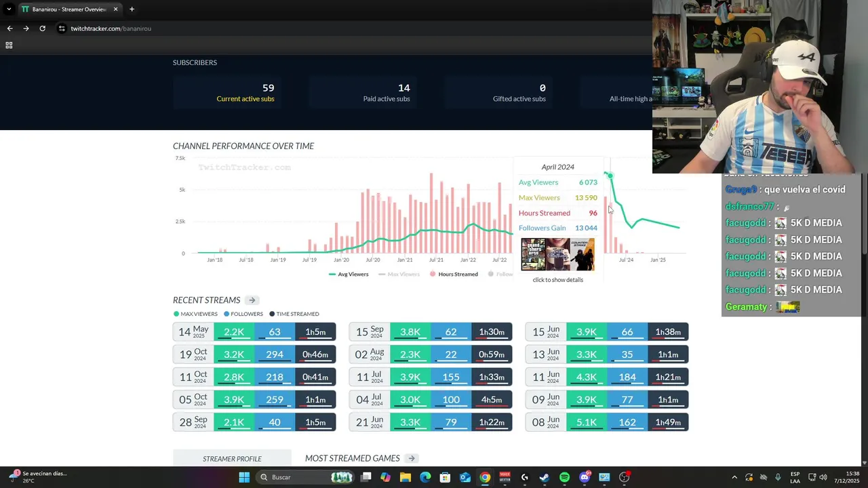Open the 15 Jun 2024 stream row
868x488 pixels.
point(607,332)
